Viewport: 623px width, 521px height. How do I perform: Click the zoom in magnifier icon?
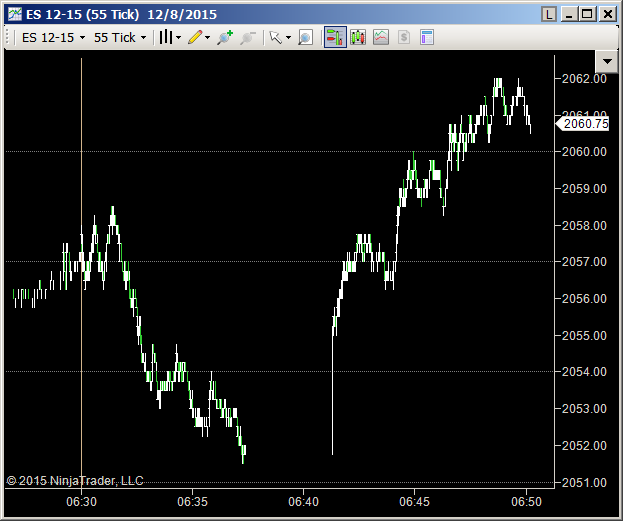click(x=224, y=37)
